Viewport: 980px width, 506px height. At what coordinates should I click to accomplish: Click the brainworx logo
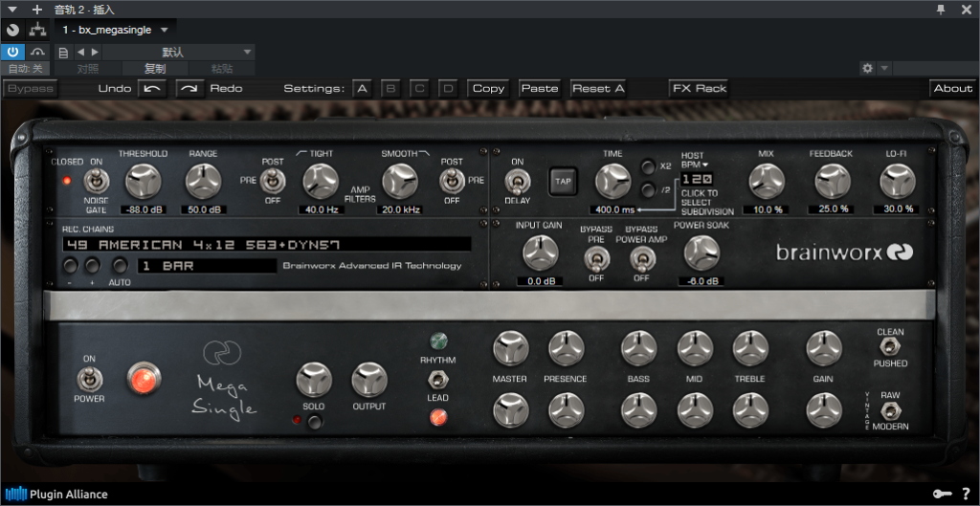844,253
